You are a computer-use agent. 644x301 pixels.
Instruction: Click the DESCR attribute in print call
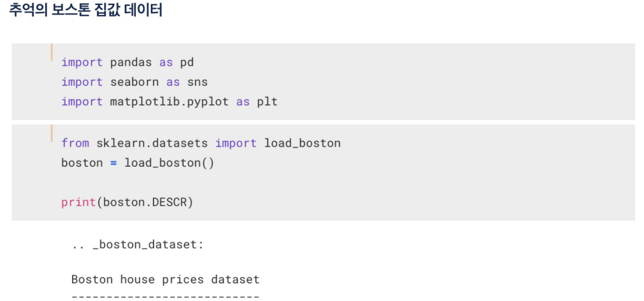click(169, 203)
